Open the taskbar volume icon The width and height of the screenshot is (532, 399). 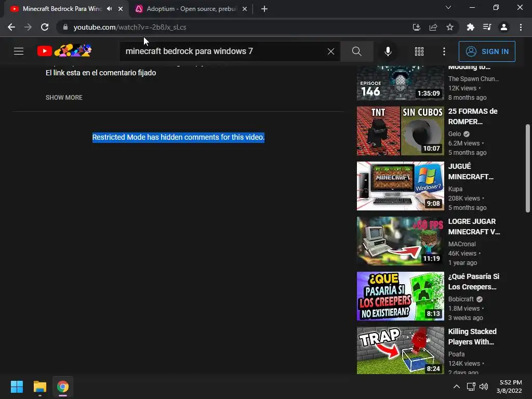[x=484, y=387]
